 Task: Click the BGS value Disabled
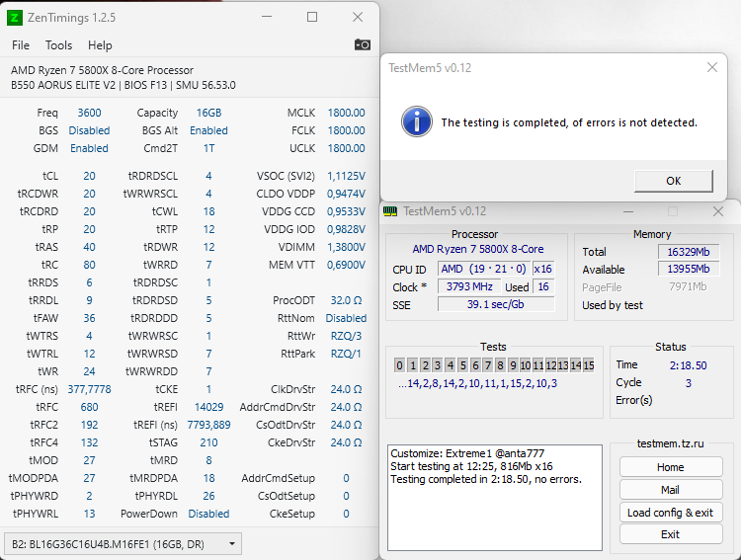[x=89, y=130]
